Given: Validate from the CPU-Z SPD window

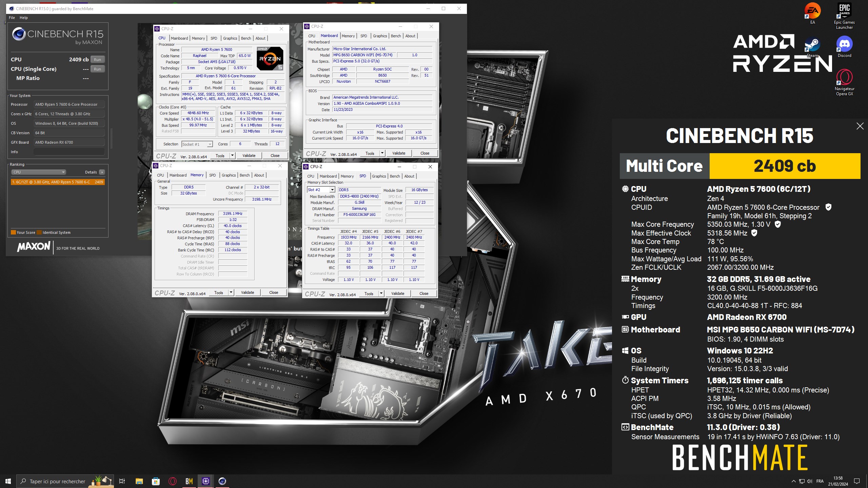Looking at the screenshot, I should tap(398, 293).
